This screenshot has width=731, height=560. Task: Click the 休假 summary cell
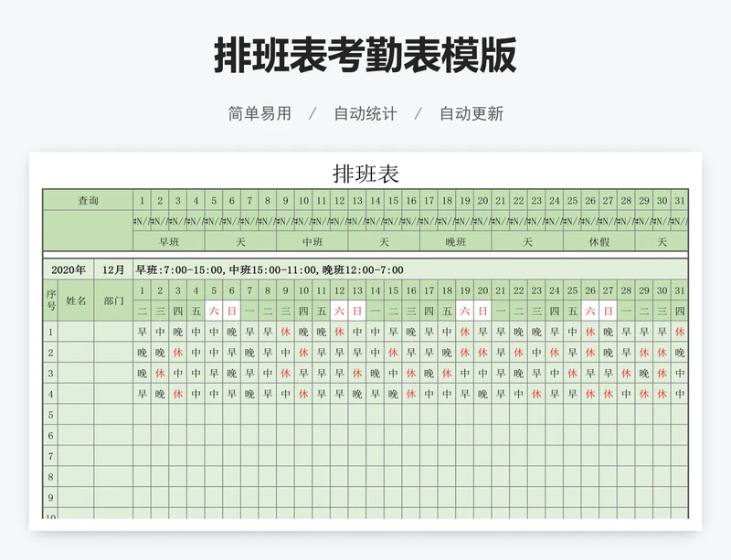[x=599, y=241]
